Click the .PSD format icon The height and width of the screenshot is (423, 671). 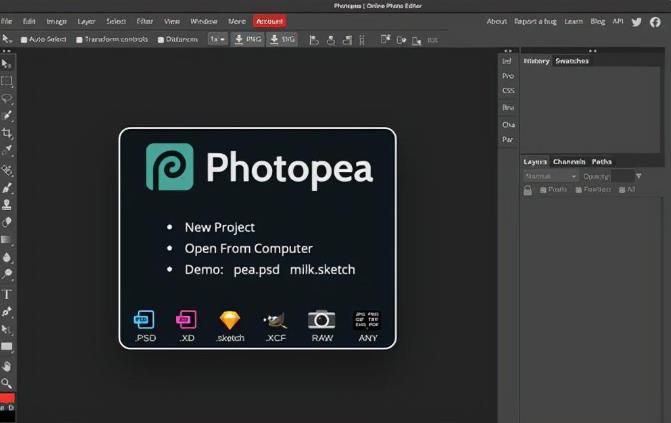[145, 319]
